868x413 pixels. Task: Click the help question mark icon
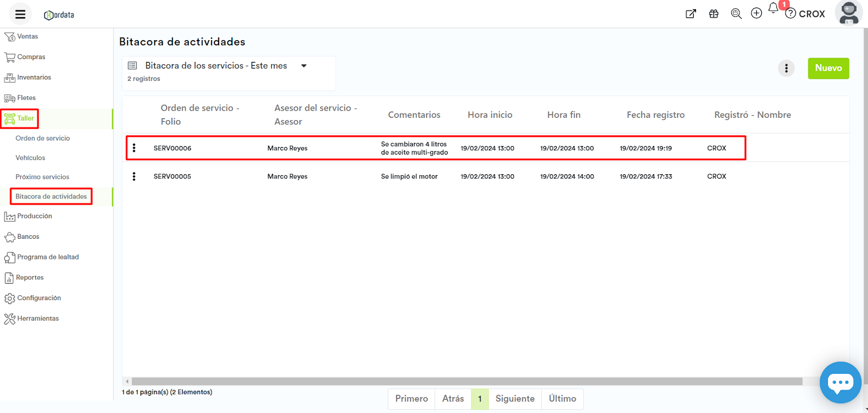(791, 14)
